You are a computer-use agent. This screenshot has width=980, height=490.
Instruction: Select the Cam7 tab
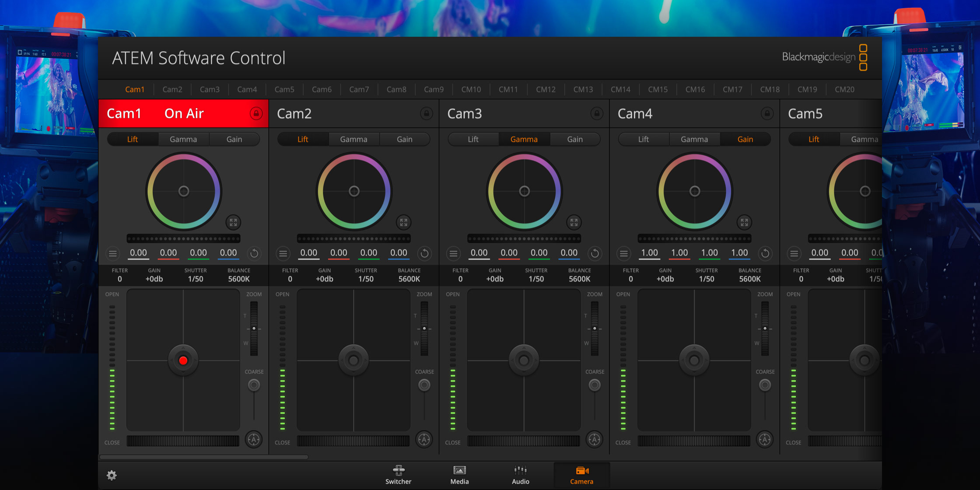click(359, 89)
